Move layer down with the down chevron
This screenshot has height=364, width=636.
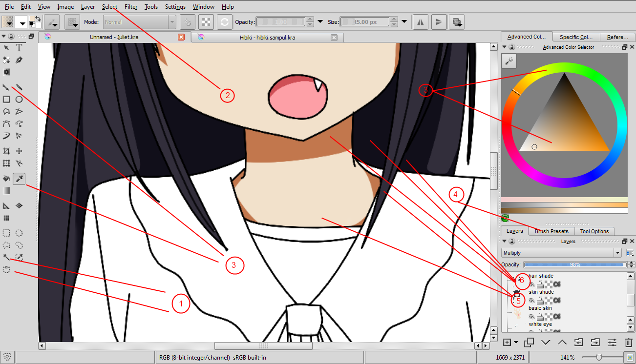(x=546, y=343)
